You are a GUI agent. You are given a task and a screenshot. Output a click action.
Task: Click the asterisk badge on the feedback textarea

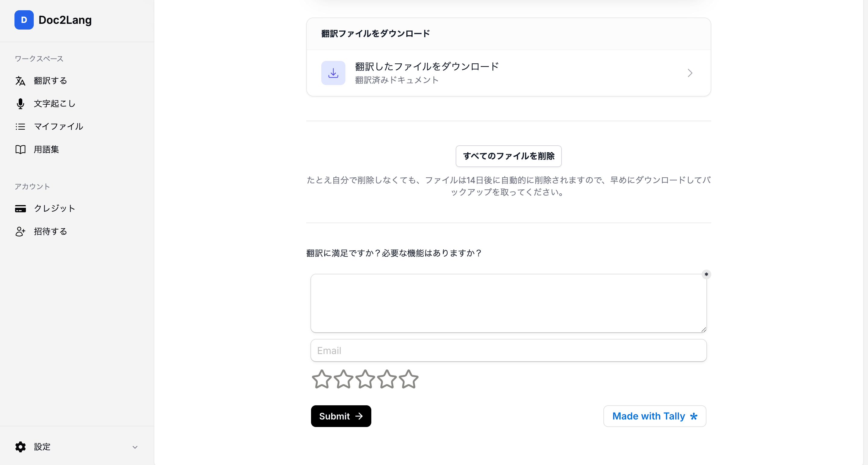point(706,274)
